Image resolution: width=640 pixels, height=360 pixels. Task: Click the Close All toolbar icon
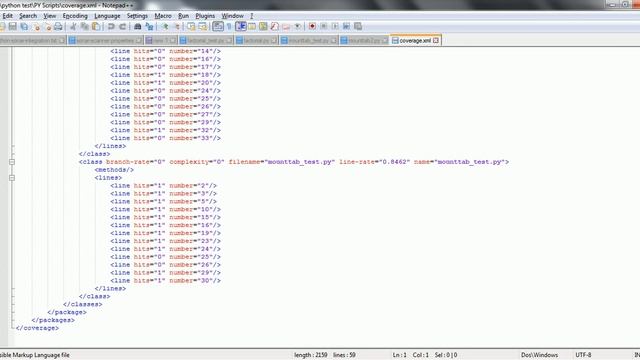pyautogui.click(x=47, y=27)
